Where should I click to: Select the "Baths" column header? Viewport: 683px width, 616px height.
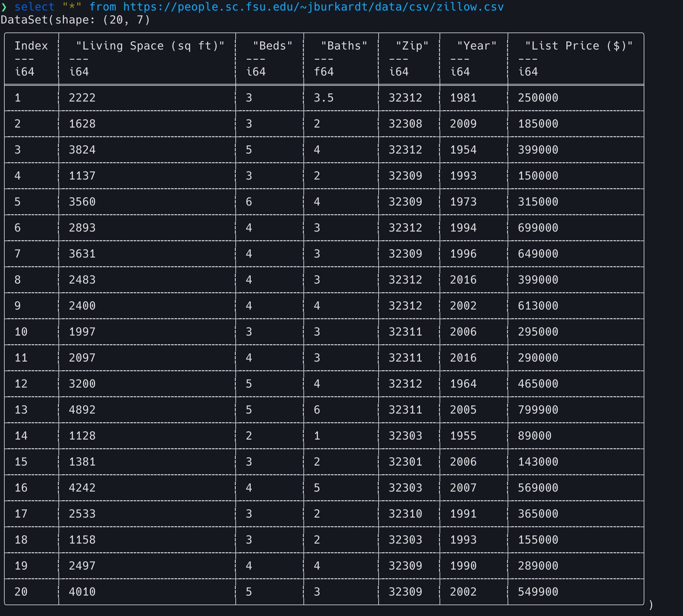pyautogui.click(x=344, y=46)
